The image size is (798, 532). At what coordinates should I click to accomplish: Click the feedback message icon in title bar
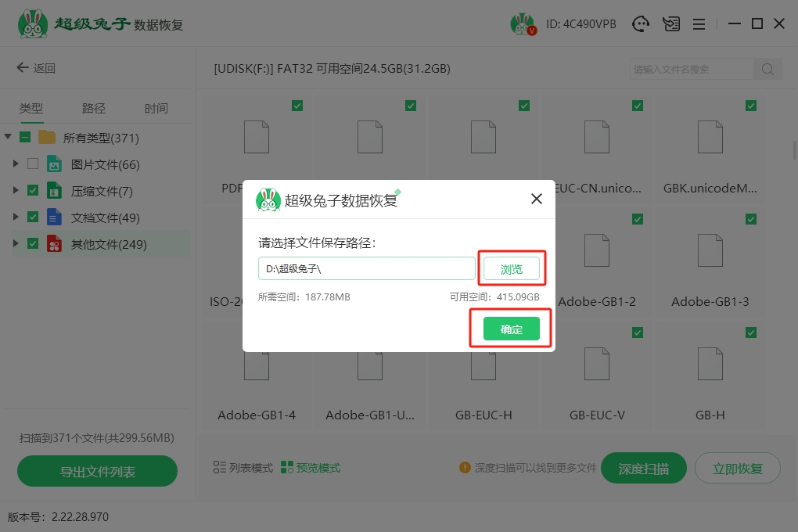tap(670, 24)
